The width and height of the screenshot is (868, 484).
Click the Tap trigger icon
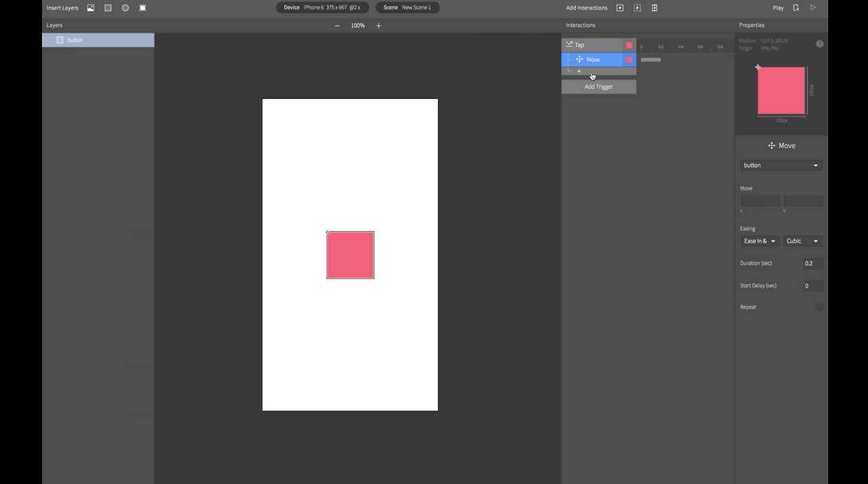569,45
